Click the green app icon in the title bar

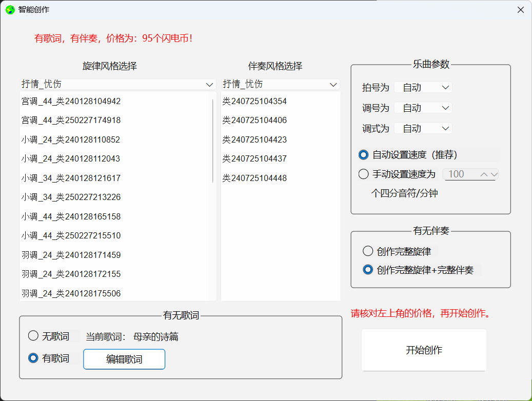point(9,9)
